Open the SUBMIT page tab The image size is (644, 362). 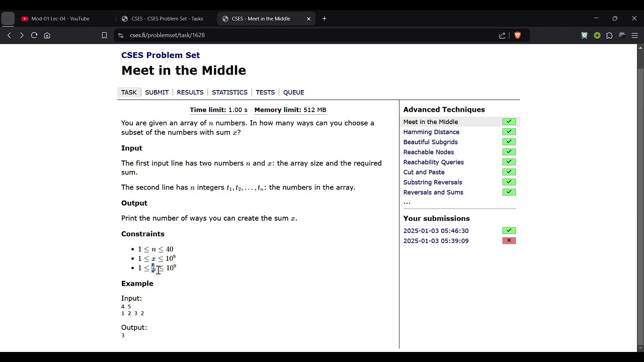click(156, 93)
